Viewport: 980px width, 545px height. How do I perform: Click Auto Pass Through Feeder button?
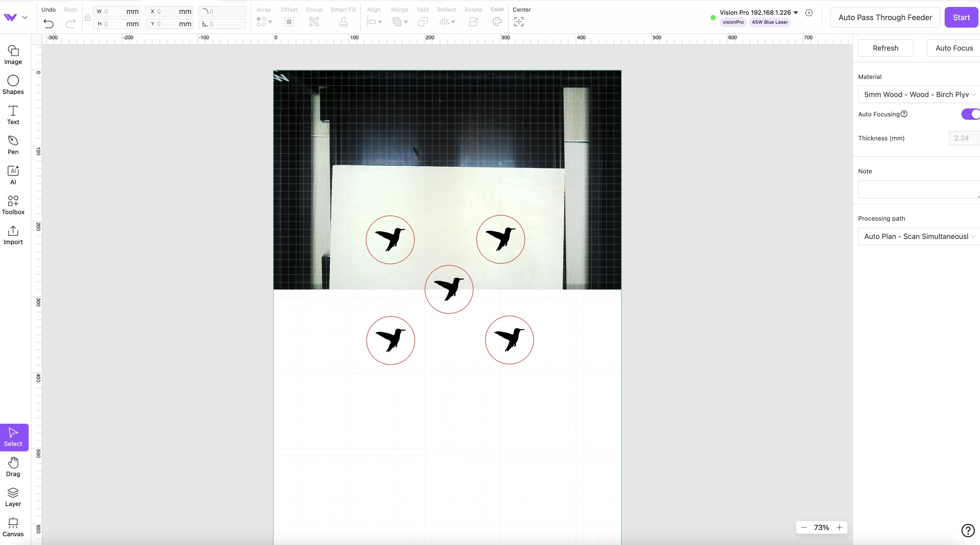coord(885,17)
